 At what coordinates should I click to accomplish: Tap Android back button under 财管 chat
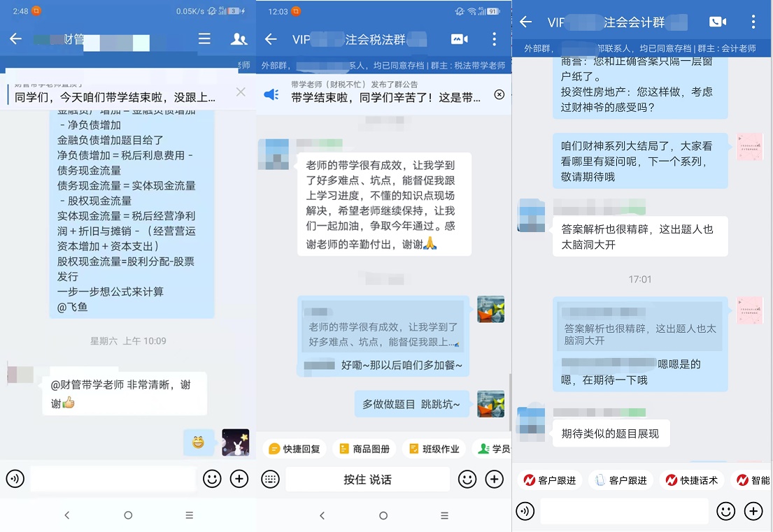tap(67, 515)
